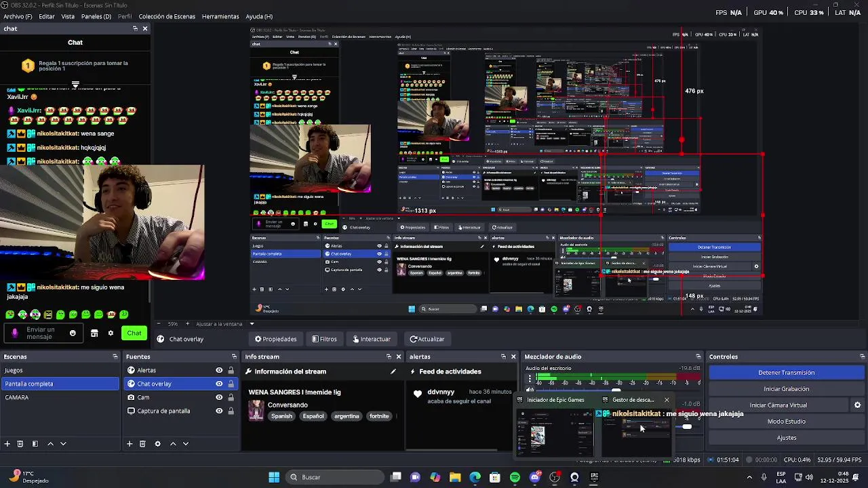This screenshot has height=488, width=868.
Task: Open Ajustes from Controles
Action: (x=787, y=438)
